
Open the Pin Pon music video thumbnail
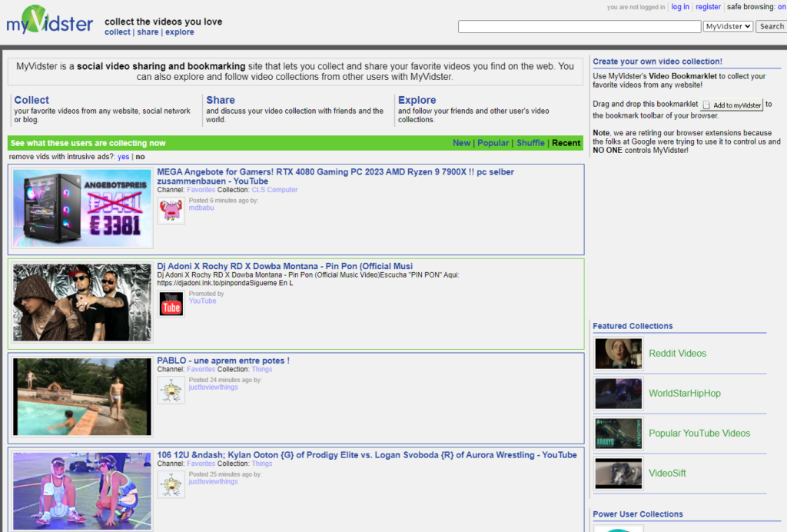[82, 302]
